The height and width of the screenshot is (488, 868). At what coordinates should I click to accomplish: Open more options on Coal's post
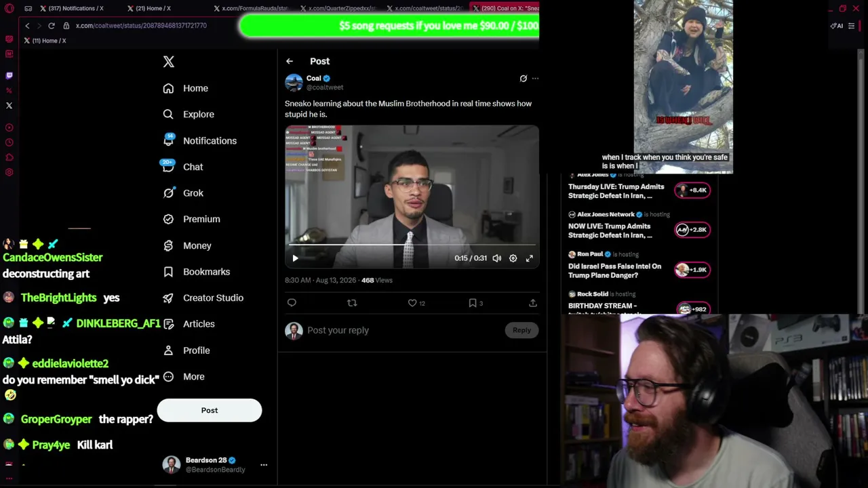tap(535, 79)
